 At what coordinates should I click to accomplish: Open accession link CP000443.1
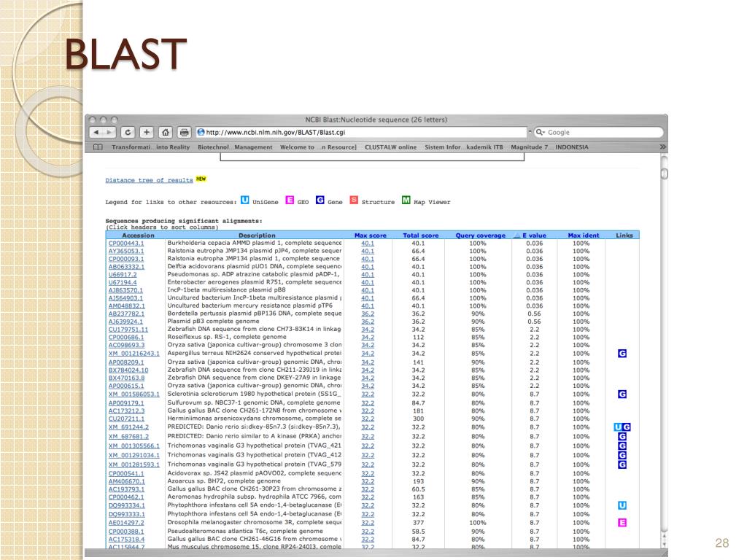pos(125,244)
